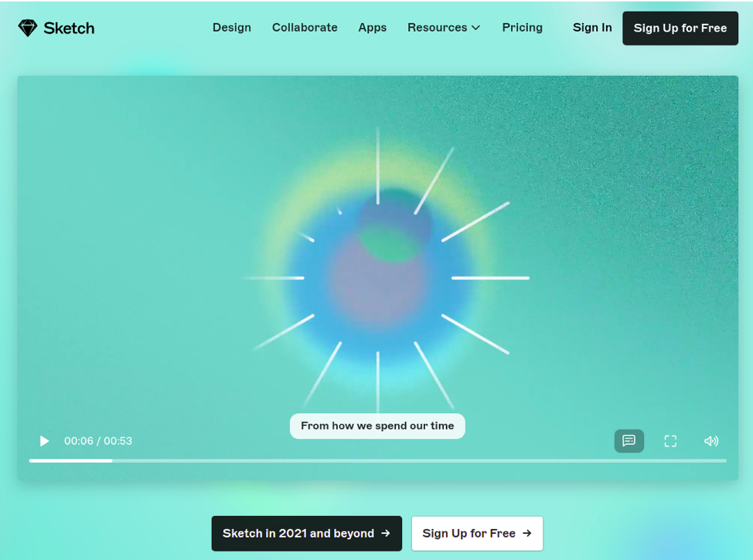The height and width of the screenshot is (560, 753).
Task: Click the Sketch diamond logo icon
Action: pos(28,29)
